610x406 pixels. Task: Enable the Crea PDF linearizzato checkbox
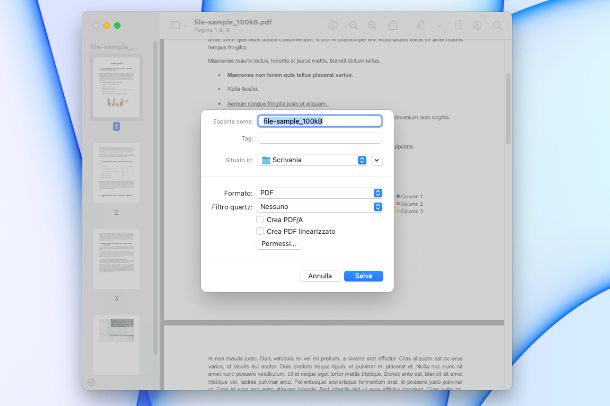coord(260,231)
